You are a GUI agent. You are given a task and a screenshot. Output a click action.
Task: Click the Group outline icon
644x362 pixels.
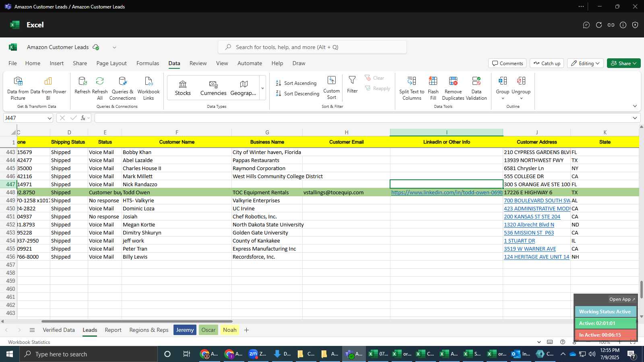pos(502,81)
